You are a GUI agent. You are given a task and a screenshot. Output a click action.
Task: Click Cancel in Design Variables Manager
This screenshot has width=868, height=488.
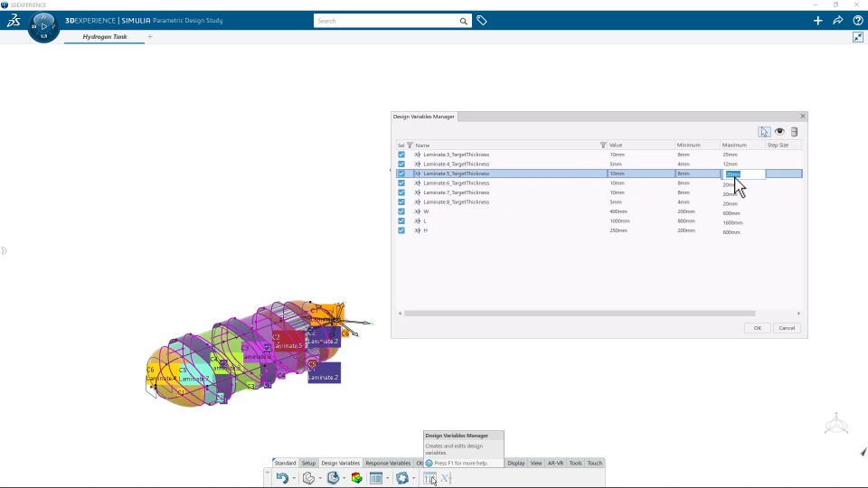coord(787,328)
